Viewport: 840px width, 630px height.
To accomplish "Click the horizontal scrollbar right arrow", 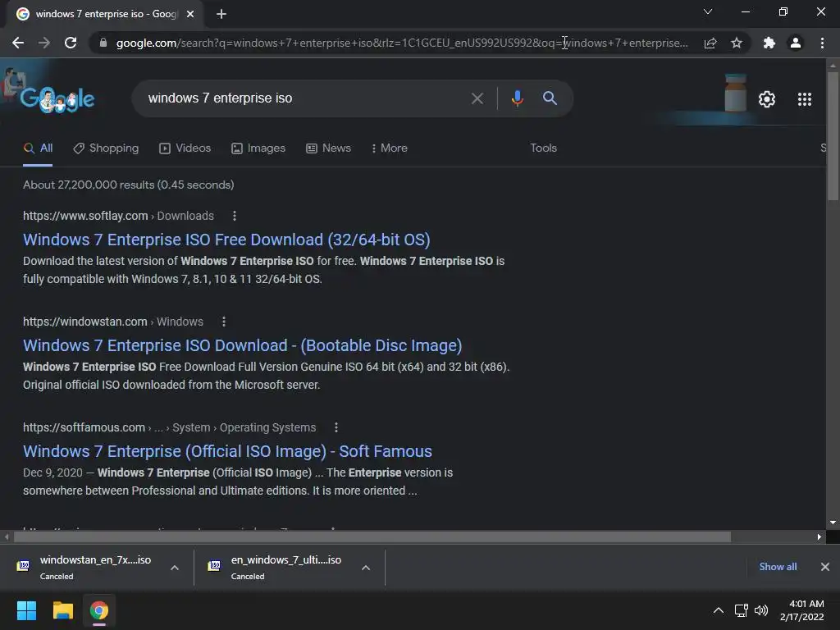I will pyautogui.click(x=819, y=536).
